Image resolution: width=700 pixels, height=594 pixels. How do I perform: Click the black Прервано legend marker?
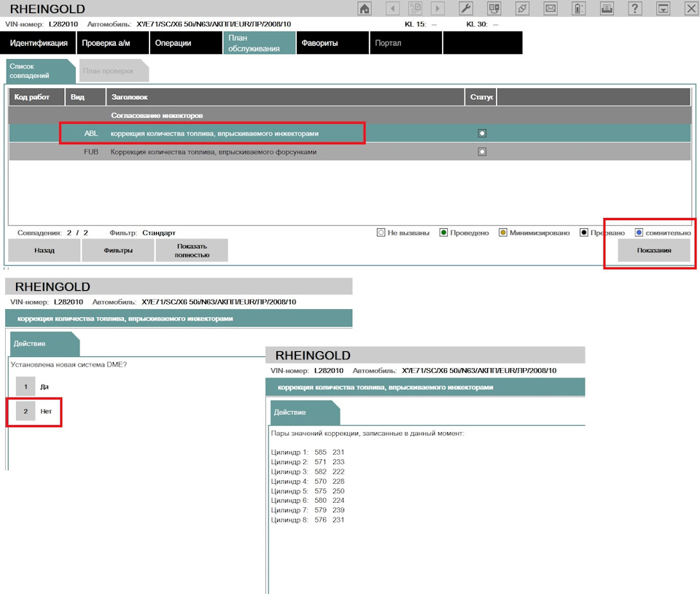(583, 232)
